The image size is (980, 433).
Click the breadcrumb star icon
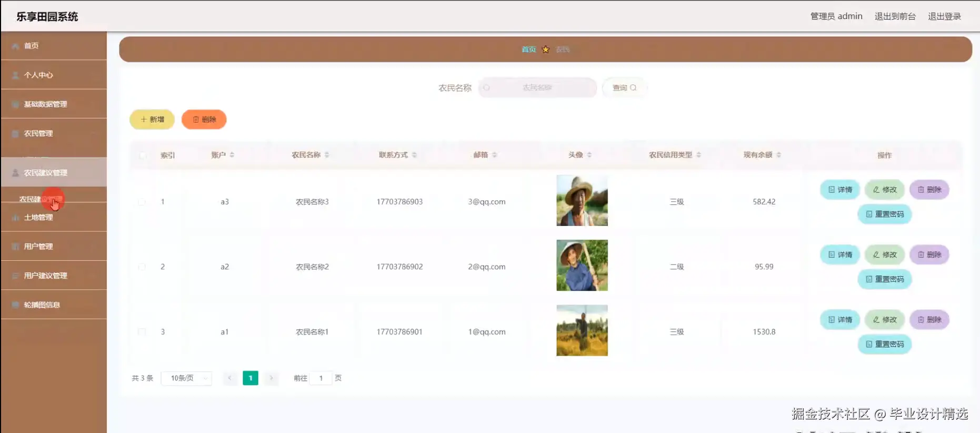[546, 50]
